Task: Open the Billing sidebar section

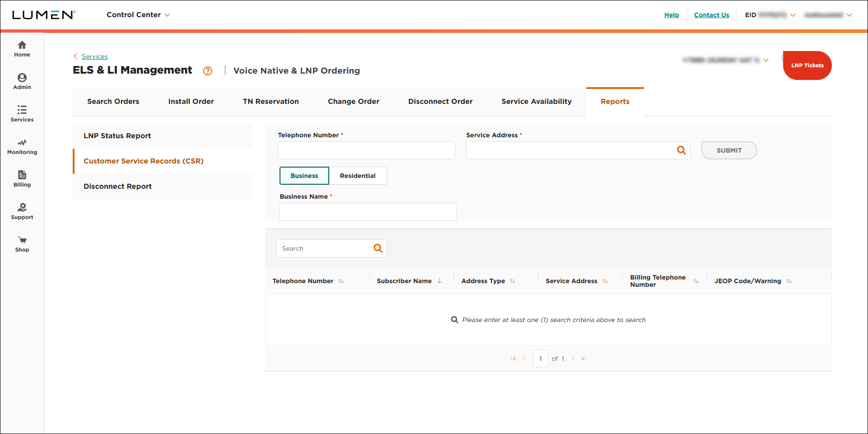Action: pos(22,179)
